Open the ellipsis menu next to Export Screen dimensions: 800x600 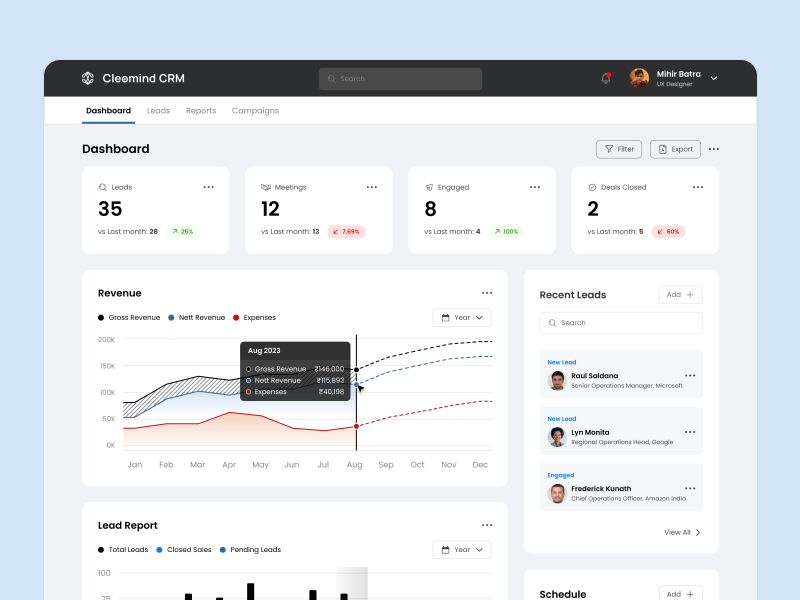click(x=714, y=148)
